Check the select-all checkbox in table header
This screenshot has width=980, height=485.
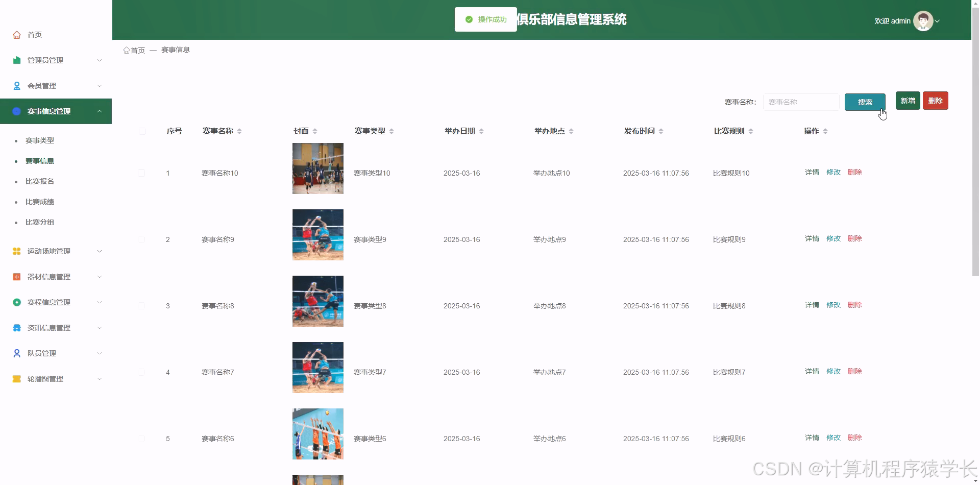(142, 131)
